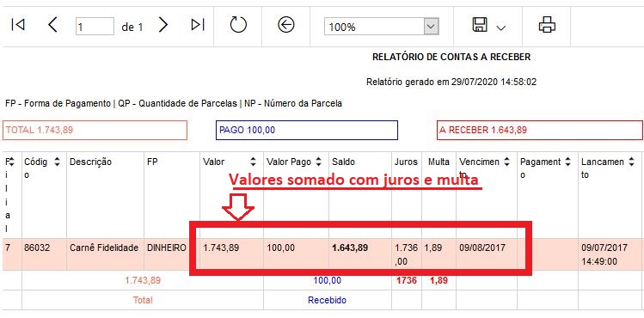Click the TOTAL 1.743,89 summary box

[x=95, y=130]
